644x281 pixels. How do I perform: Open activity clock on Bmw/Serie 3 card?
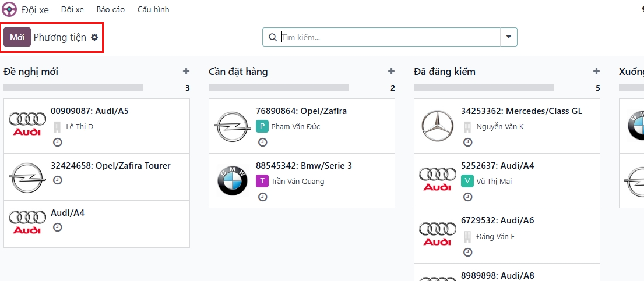pyautogui.click(x=262, y=197)
